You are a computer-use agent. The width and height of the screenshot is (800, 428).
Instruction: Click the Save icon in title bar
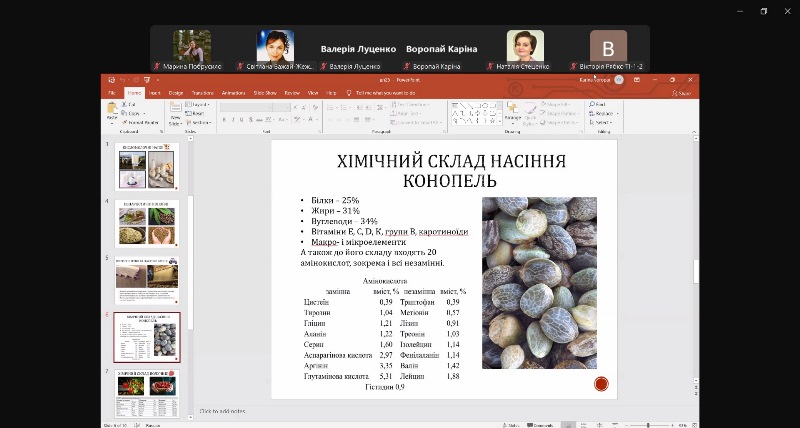111,80
